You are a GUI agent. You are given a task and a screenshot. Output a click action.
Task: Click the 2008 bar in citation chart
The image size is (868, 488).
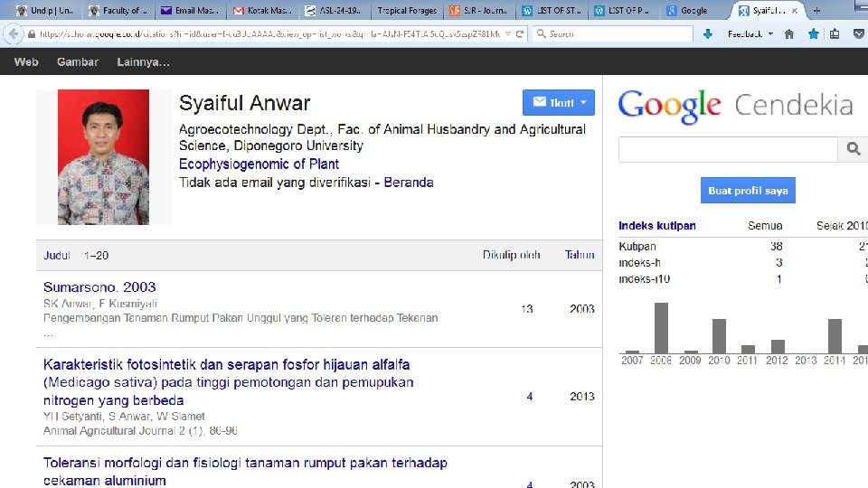point(661,328)
